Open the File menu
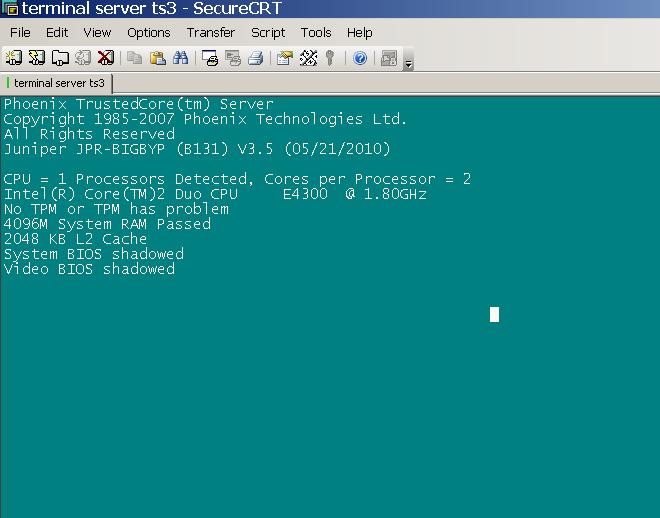 [x=20, y=32]
